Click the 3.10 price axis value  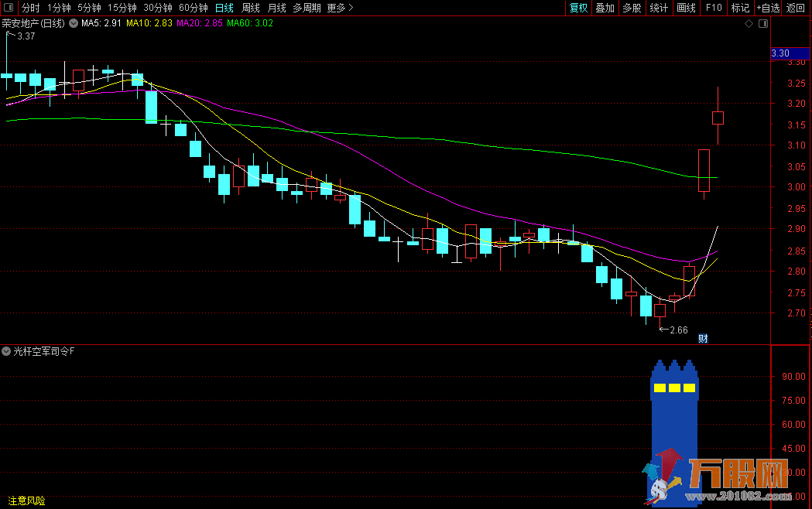coord(797,145)
